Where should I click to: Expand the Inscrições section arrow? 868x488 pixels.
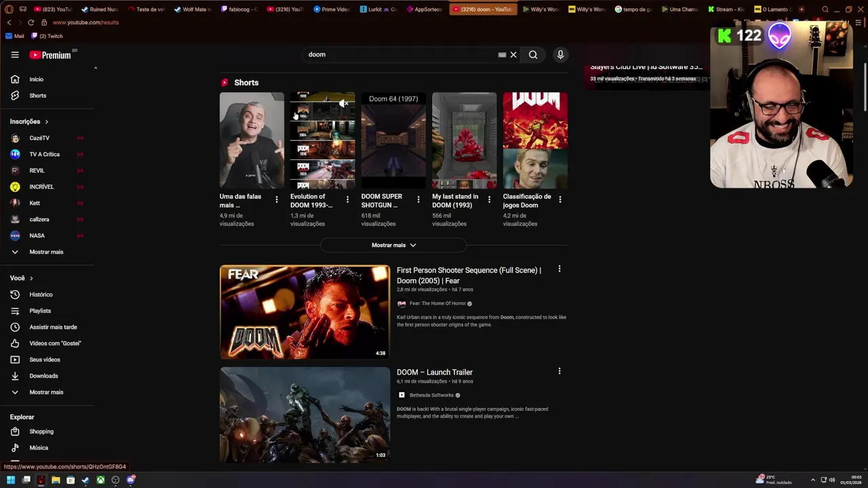[x=47, y=122]
